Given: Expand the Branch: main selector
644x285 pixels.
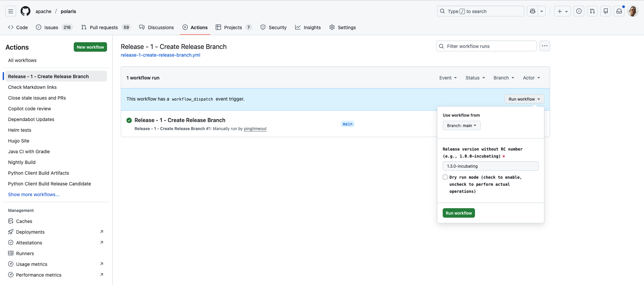Looking at the screenshot, I should coord(462,125).
